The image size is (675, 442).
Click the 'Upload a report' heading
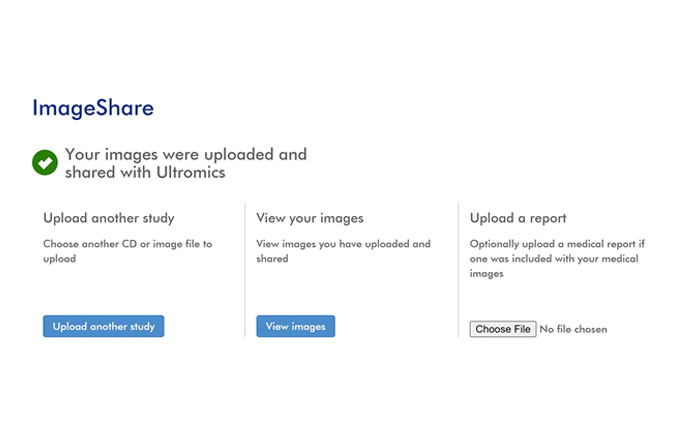(518, 218)
